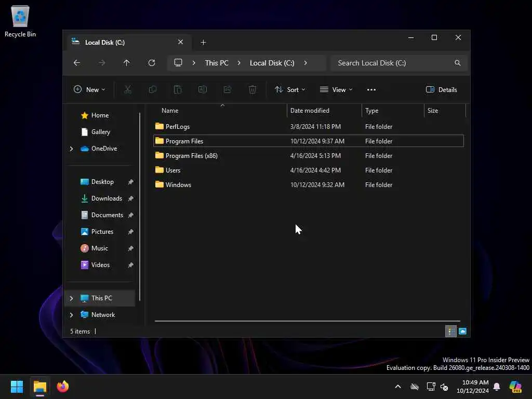Screen dimensions: 532x399
Task: Expand the OneDrive tree node
Action: tap(71, 149)
